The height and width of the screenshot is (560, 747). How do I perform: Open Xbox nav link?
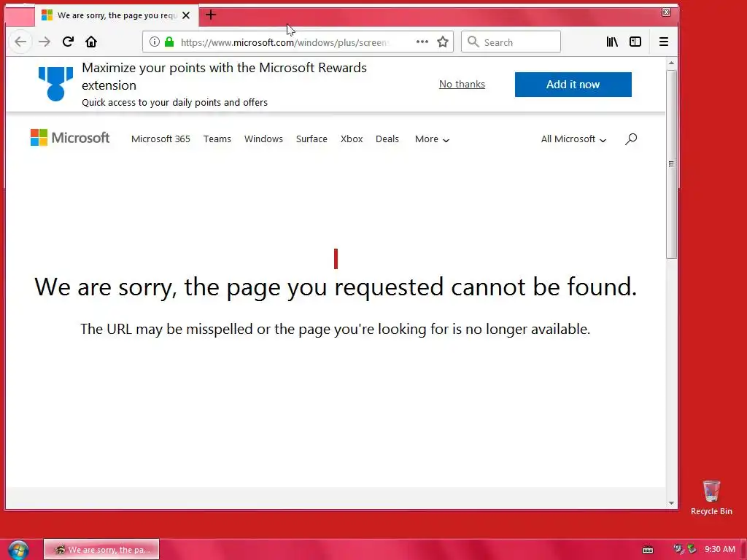[x=352, y=139]
